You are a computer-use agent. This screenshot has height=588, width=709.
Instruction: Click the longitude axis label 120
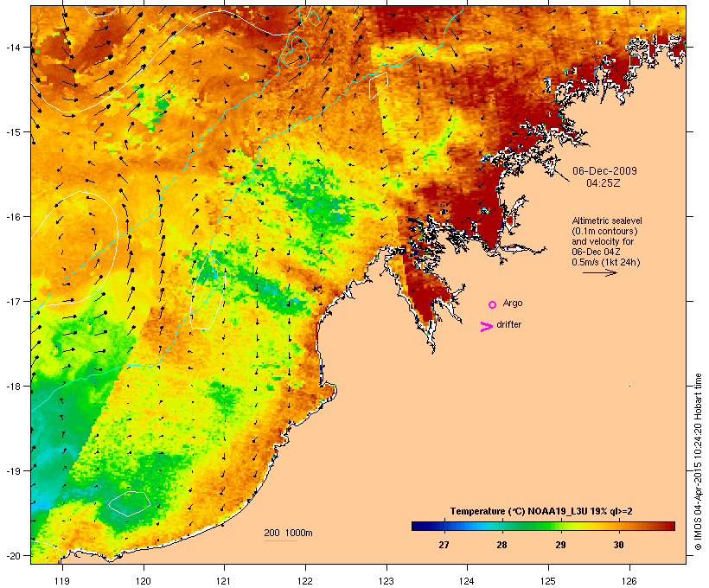(x=144, y=580)
